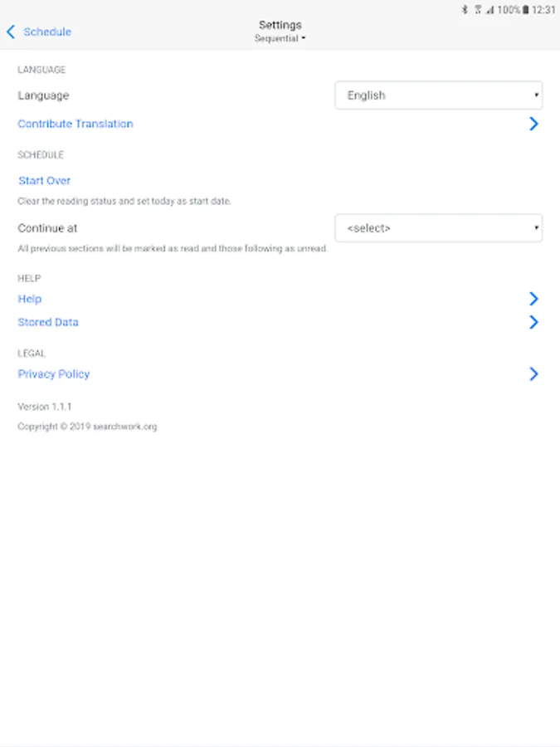The image size is (560, 747).
Task: Click the chevron next to Stored Data
Action: point(533,322)
